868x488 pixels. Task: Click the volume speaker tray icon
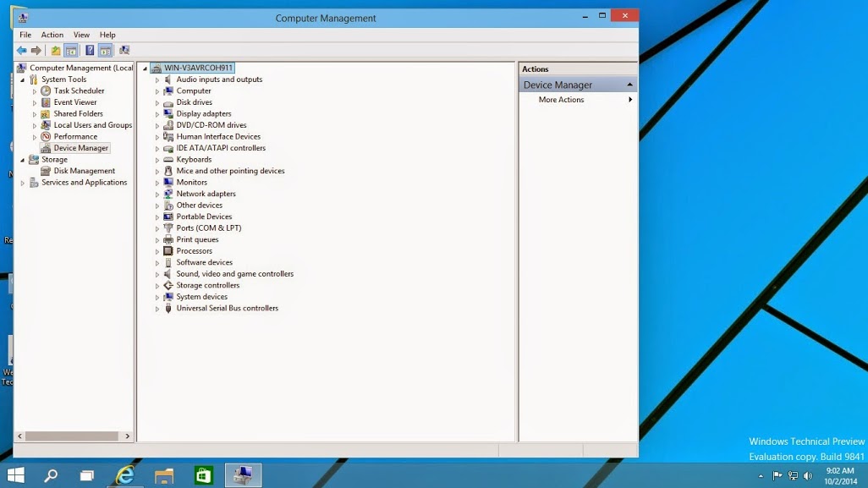tap(808, 476)
